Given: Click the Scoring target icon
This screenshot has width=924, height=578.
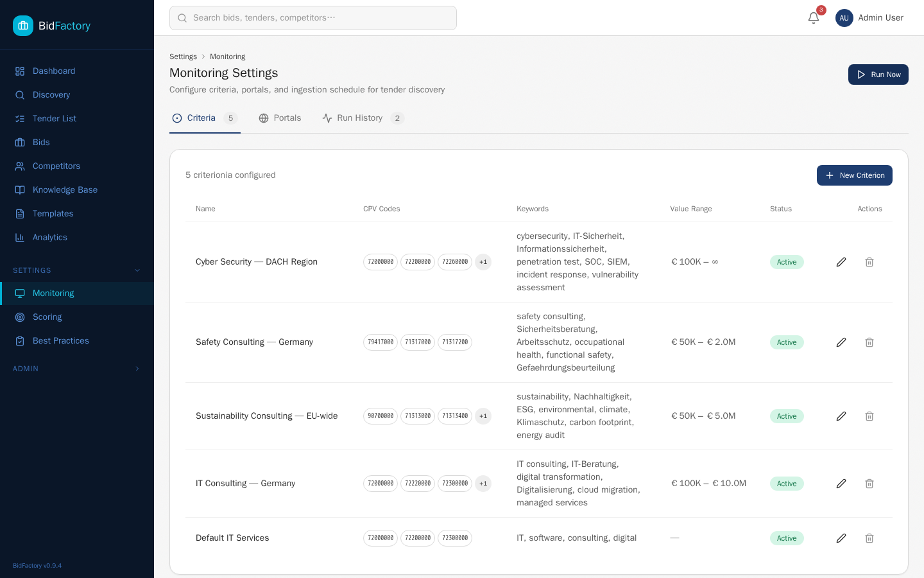Looking at the screenshot, I should tap(20, 317).
